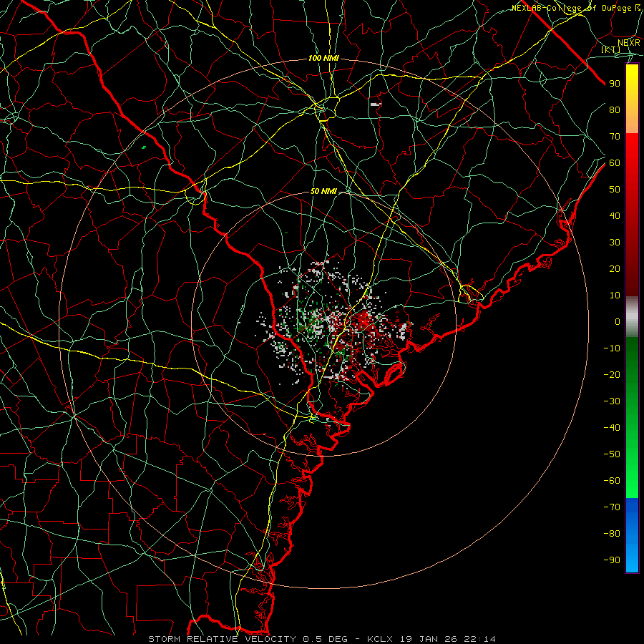Viewport: 644px width, 644px height.
Task: Click the -10 scale value
Action: click(x=612, y=348)
